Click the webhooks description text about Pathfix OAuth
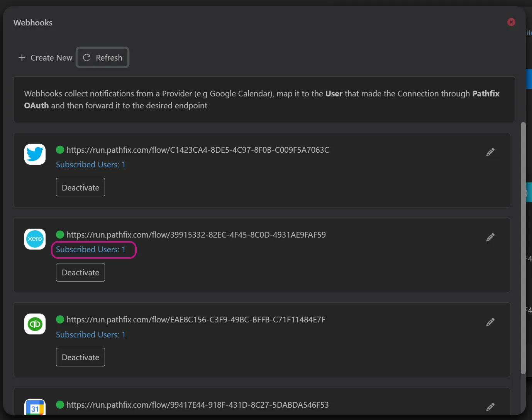The image size is (532, 420). click(x=262, y=100)
